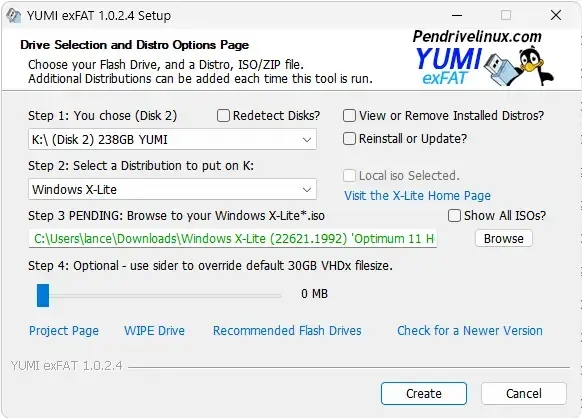582x418 pixels.
Task: Click the YUMI exFAT 1.0.2.4 footer text
Action: (66, 366)
